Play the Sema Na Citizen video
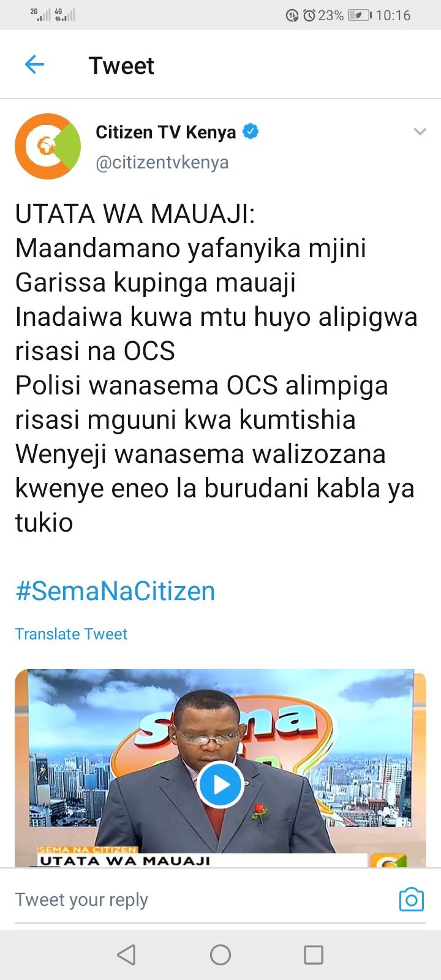Image resolution: width=441 pixels, height=980 pixels. click(221, 785)
